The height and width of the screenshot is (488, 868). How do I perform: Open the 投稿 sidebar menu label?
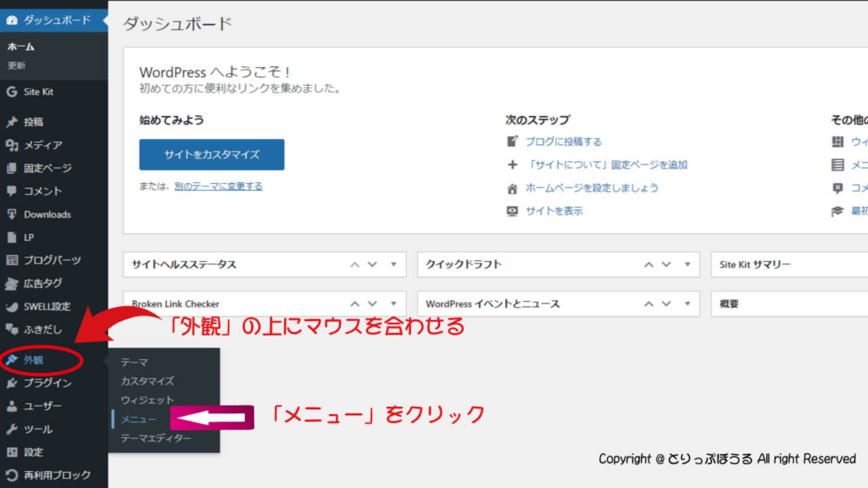33,122
